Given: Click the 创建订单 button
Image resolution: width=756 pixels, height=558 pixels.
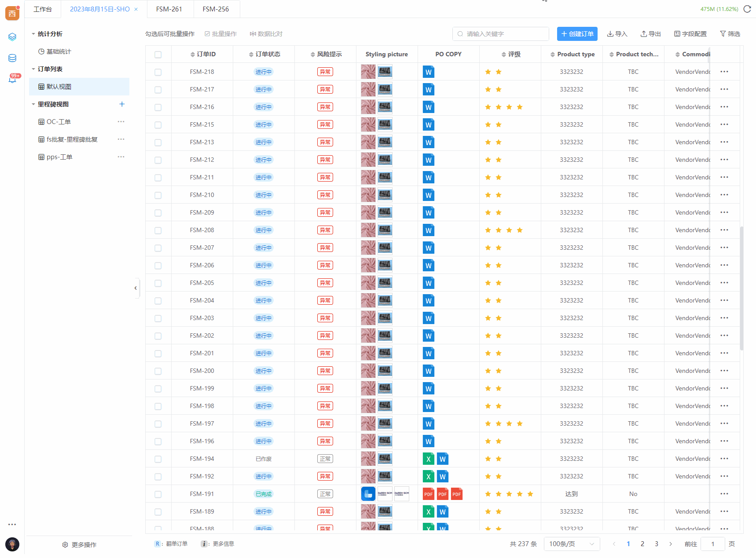Looking at the screenshot, I should pyautogui.click(x=577, y=34).
